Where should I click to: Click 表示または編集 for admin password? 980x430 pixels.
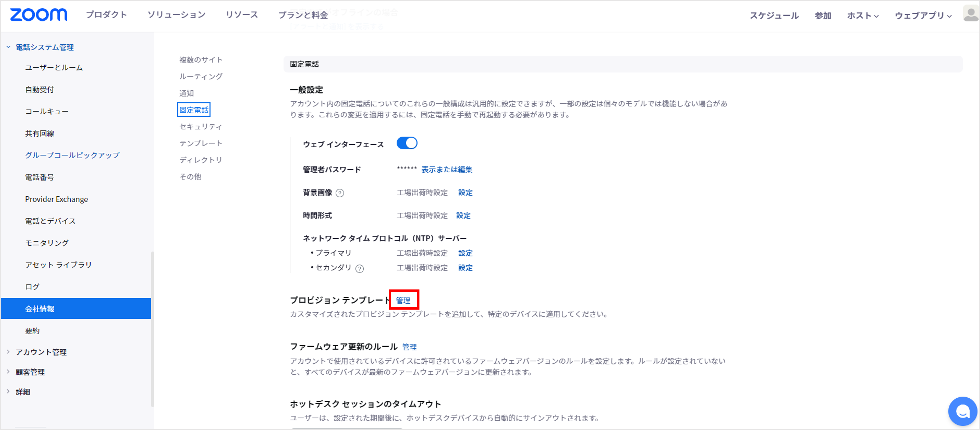[x=447, y=170]
